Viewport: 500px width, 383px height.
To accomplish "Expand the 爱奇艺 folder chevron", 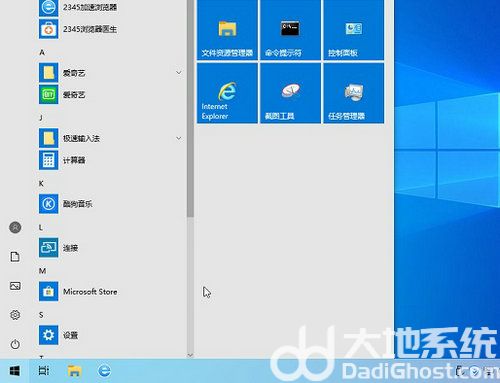I will (179, 72).
